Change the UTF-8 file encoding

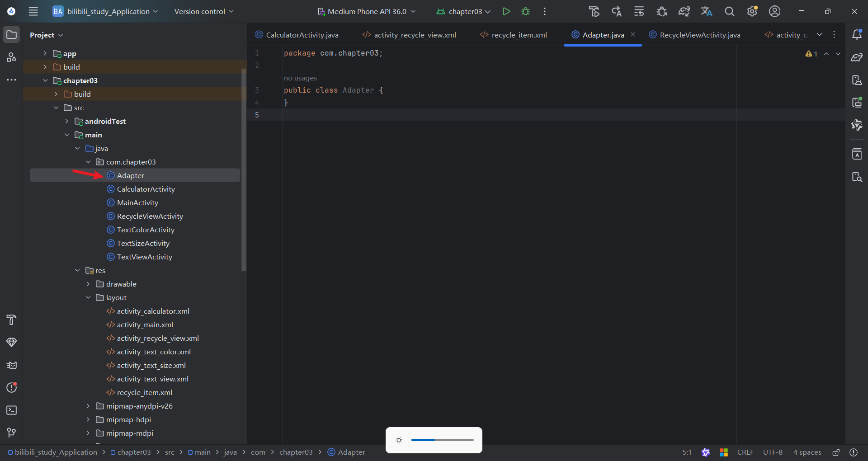pos(773,452)
